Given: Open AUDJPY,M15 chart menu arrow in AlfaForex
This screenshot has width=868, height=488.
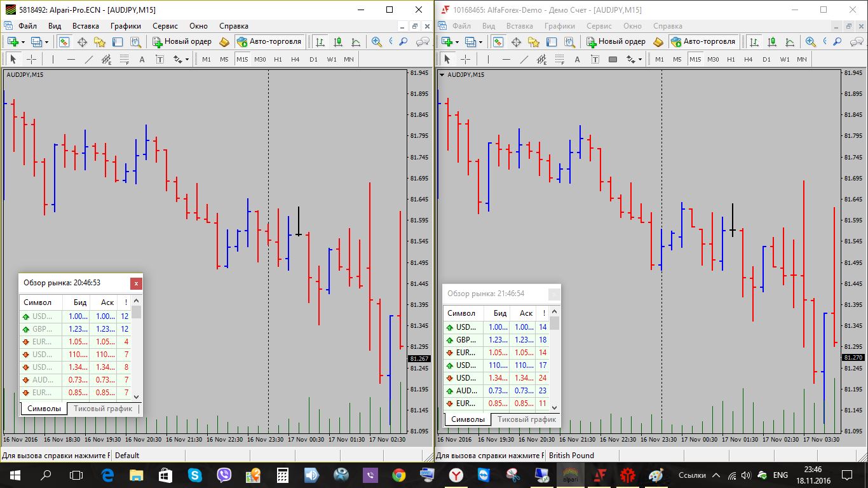Looking at the screenshot, I should 442,74.
